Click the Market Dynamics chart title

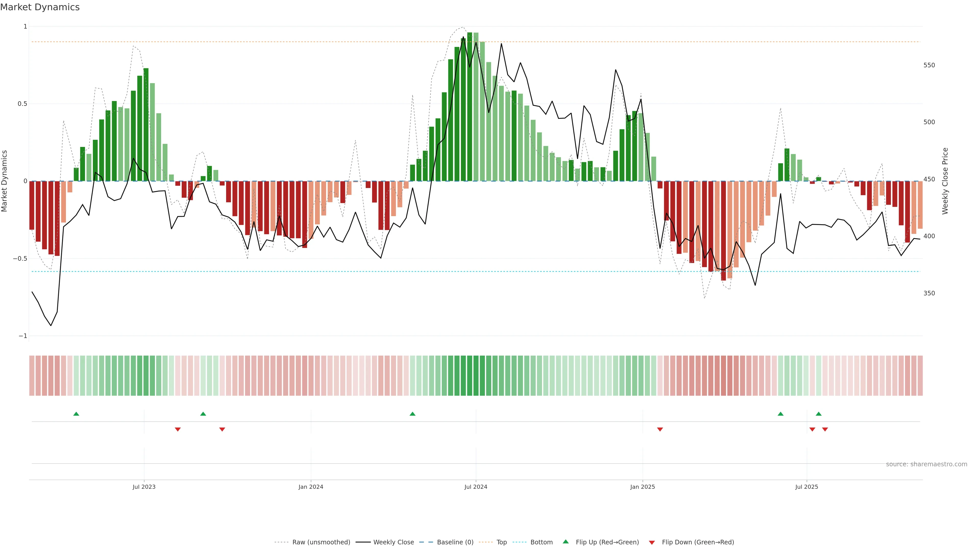[40, 7]
